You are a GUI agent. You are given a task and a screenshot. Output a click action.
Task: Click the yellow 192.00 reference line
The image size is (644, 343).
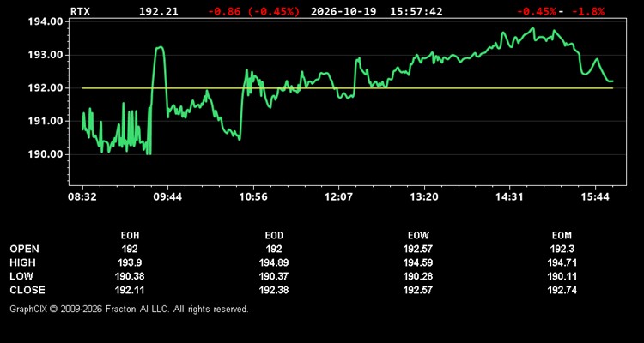coord(348,88)
